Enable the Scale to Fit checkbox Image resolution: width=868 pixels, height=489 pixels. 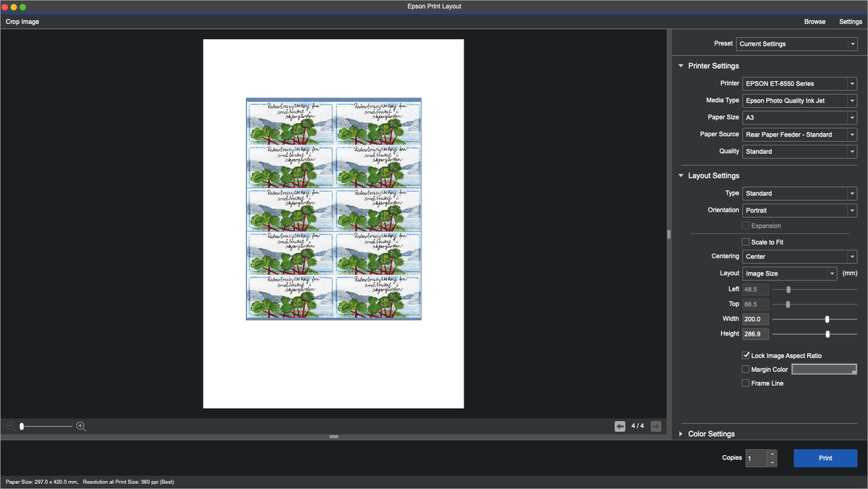746,242
